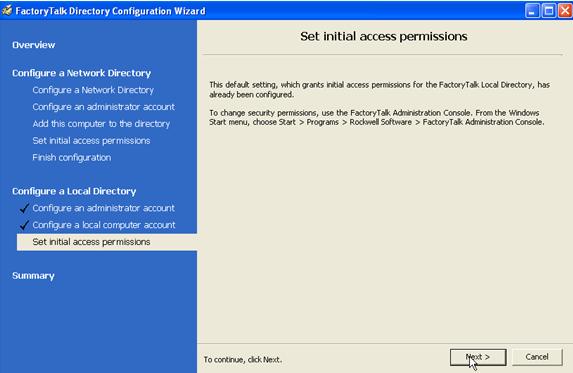Open the Summary section in sidebar
573x373 pixels.
(33, 275)
